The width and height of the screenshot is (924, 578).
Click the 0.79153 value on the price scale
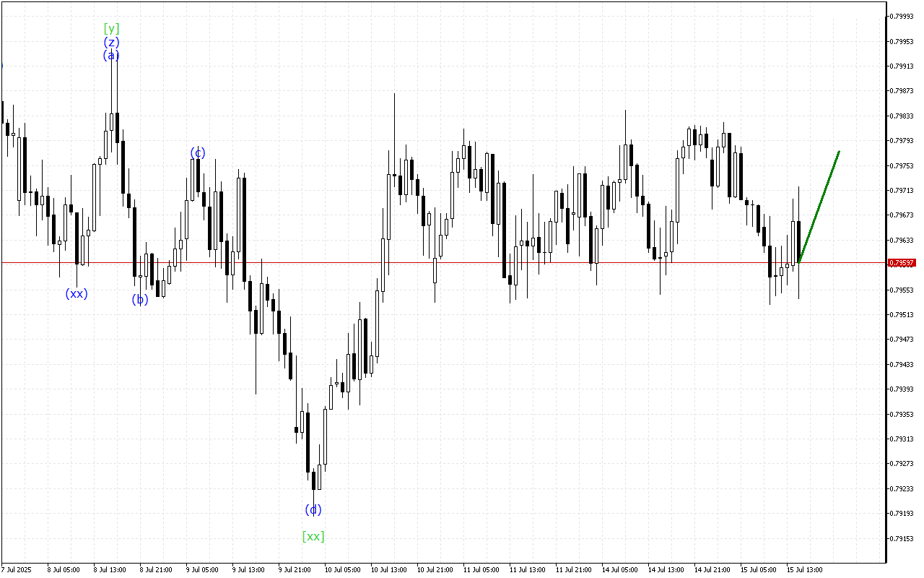[902, 538]
